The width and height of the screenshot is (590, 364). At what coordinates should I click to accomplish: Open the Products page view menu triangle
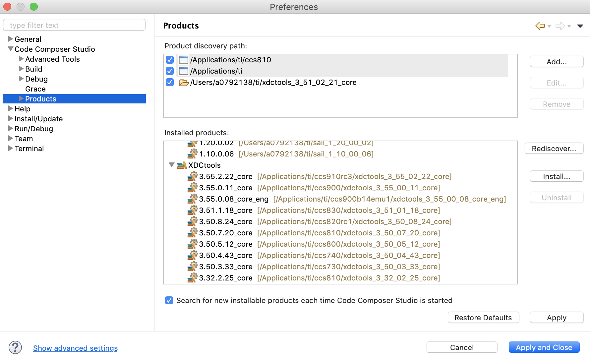[580, 26]
